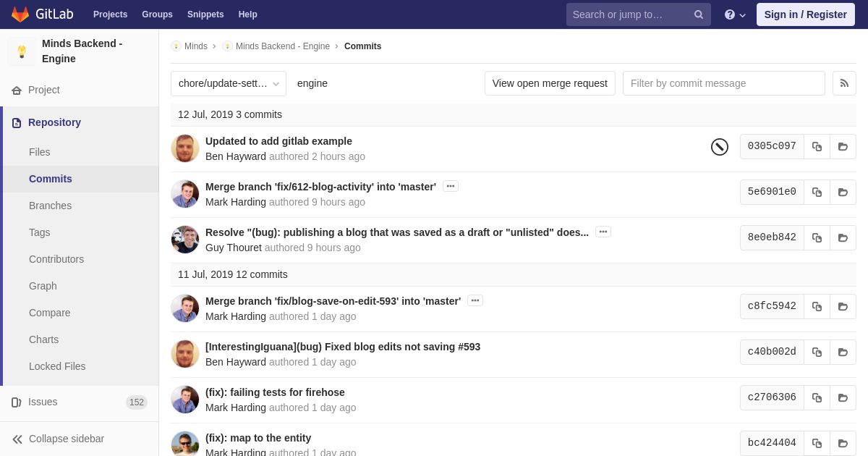Copy commit SHA c2706306
Screen dimensions: 868x456
pos(817,397)
